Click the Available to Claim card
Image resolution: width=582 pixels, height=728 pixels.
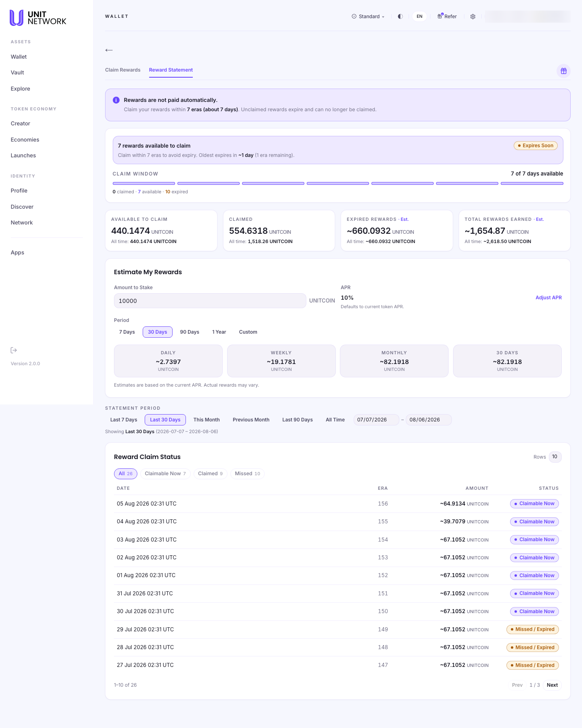click(x=161, y=231)
